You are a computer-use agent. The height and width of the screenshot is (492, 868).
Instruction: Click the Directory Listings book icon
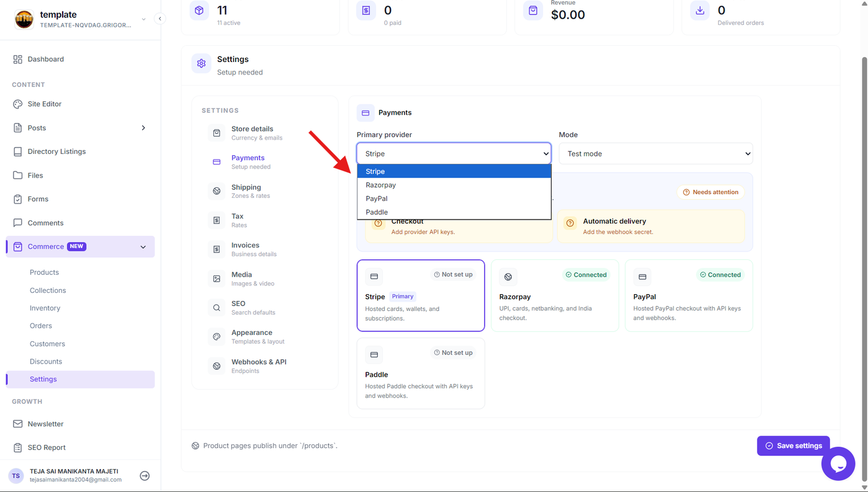17,151
